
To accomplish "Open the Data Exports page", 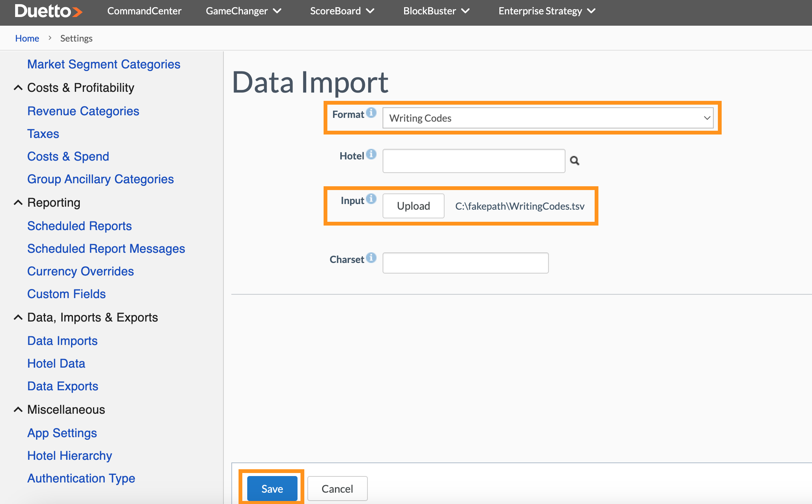I will click(62, 386).
